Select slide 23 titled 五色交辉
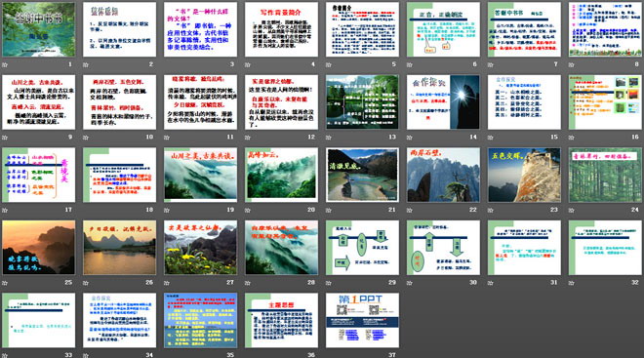This screenshot has width=644, height=358. coord(524,175)
